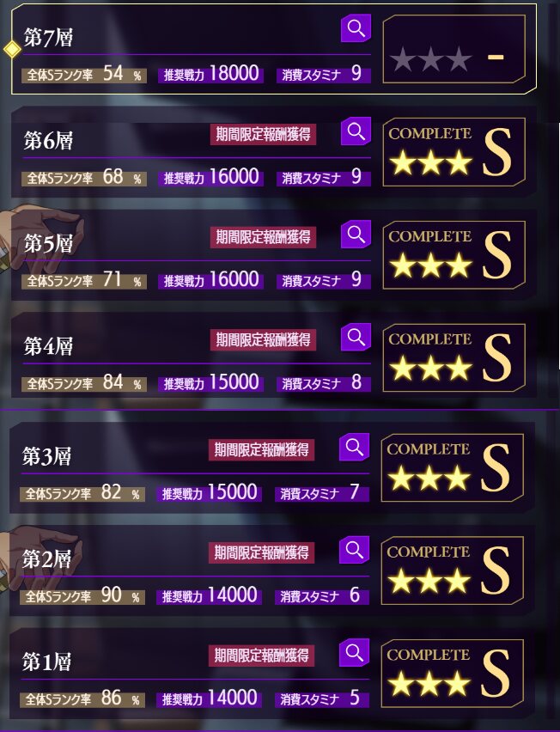This screenshot has height=732, width=560.
Task: Open the COMPLETE S rank panel for 第2層
Action: click(x=452, y=570)
